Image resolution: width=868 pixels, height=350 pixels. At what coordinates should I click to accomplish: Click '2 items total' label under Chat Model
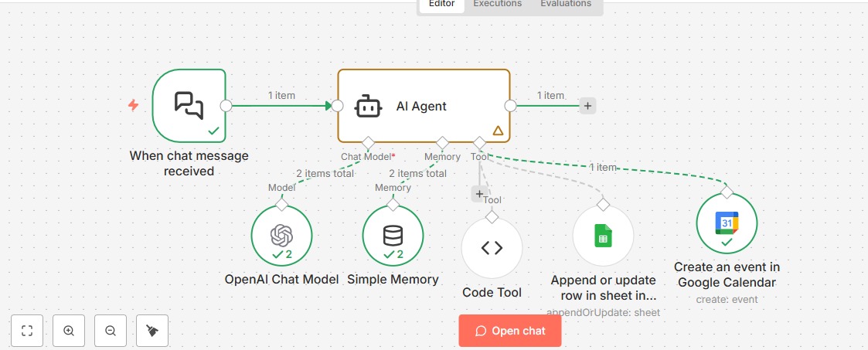click(x=325, y=174)
